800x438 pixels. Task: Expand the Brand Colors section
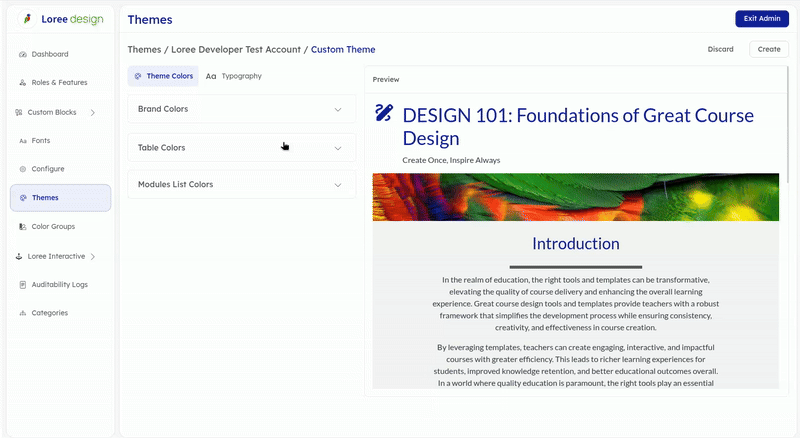point(338,109)
